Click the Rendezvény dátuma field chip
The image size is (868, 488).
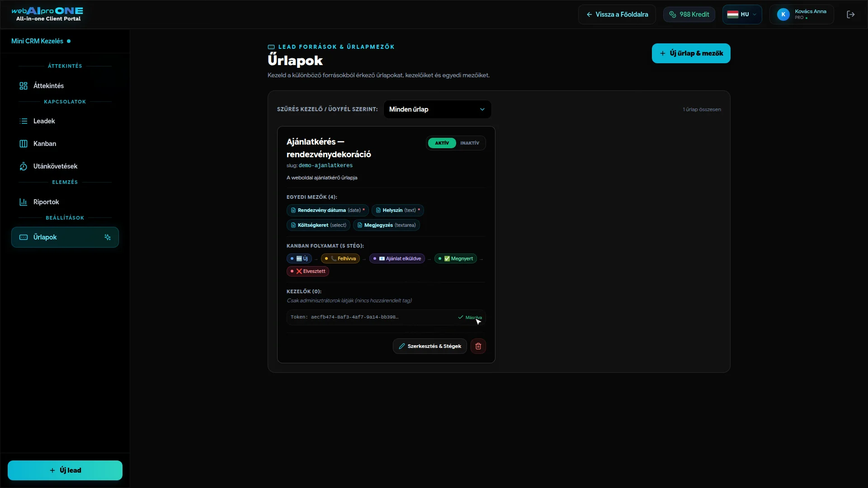click(327, 210)
